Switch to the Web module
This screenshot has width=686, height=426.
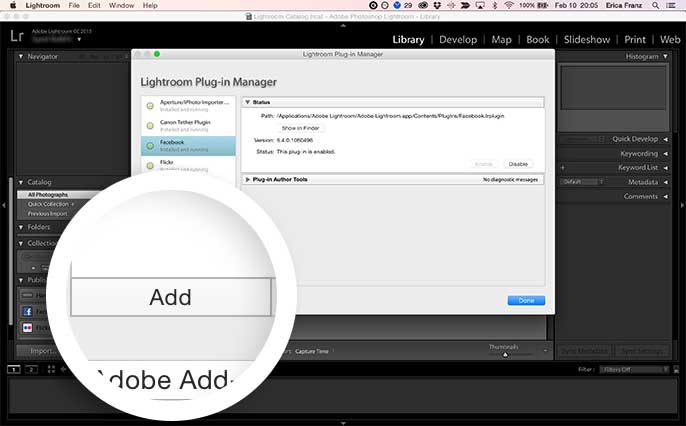tap(670, 39)
